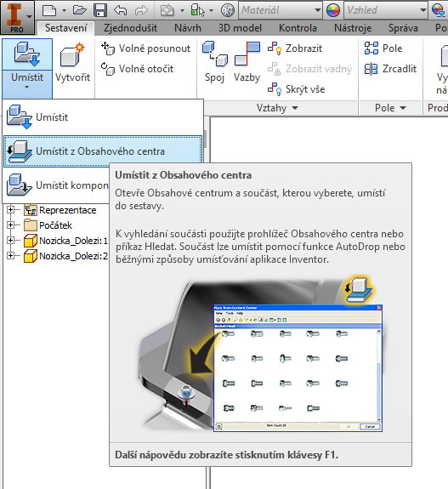Open the Materiál combo box
The width and height of the screenshot is (448, 489).
[x=281, y=10]
